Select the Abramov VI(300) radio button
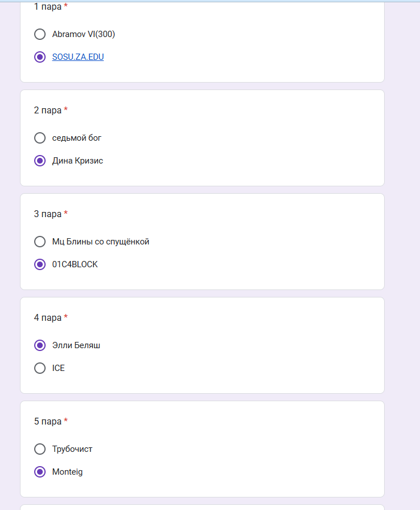Viewport: 420px width, 510px height. coord(40,34)
